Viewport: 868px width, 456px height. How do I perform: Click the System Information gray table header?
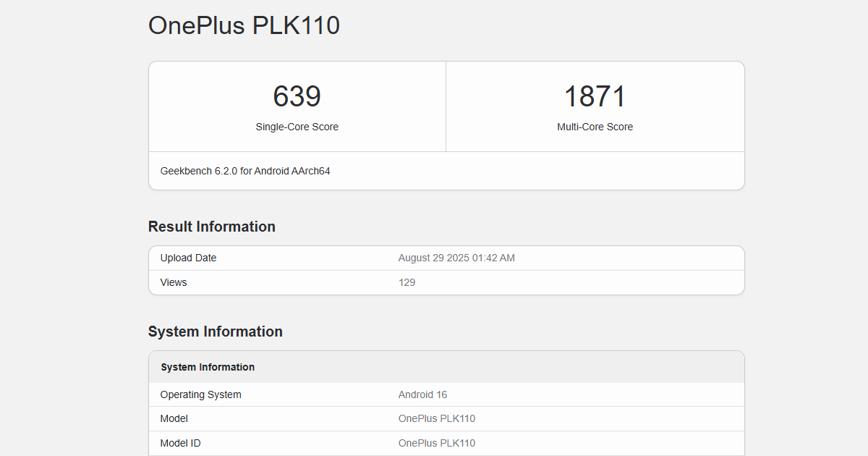coord(208,368)
